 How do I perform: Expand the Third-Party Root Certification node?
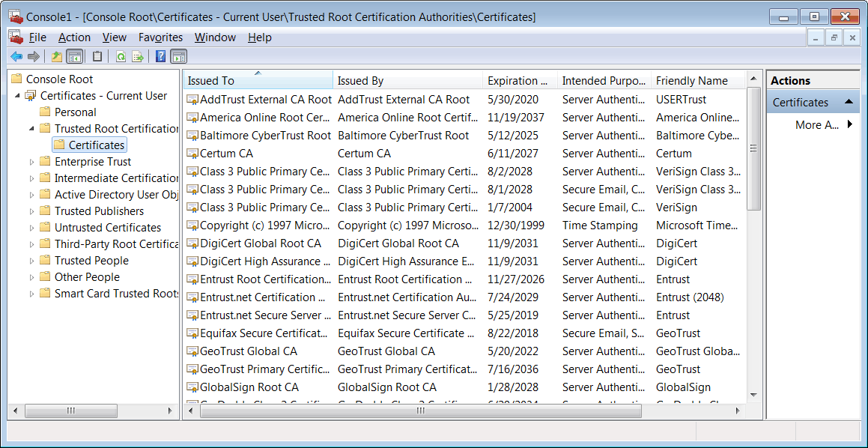31,244
